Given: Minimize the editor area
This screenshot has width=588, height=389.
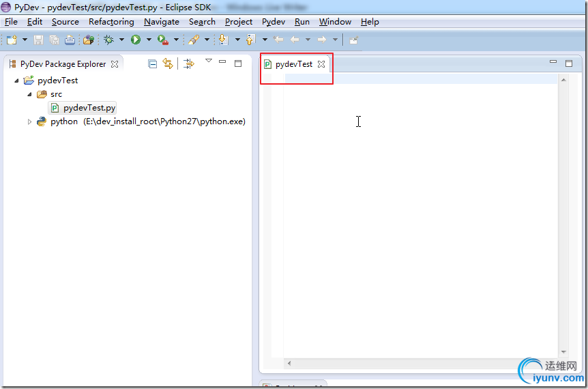Looking at the screenshot, I should pyautogui.click(x=553, y=61).
